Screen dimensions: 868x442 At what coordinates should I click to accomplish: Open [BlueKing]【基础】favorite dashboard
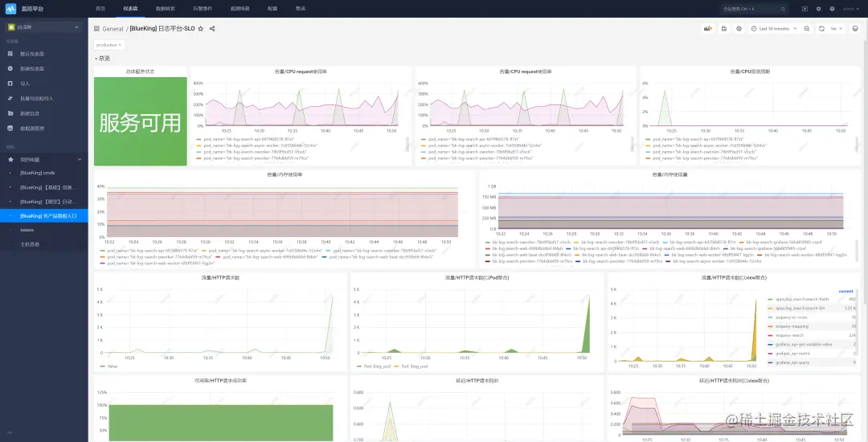tap(47, 187)
